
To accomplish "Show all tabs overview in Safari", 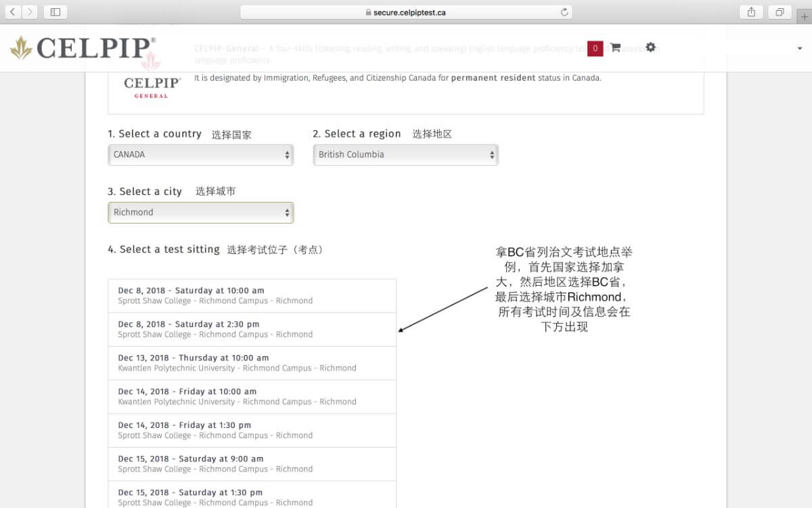I will pos(780,12).
